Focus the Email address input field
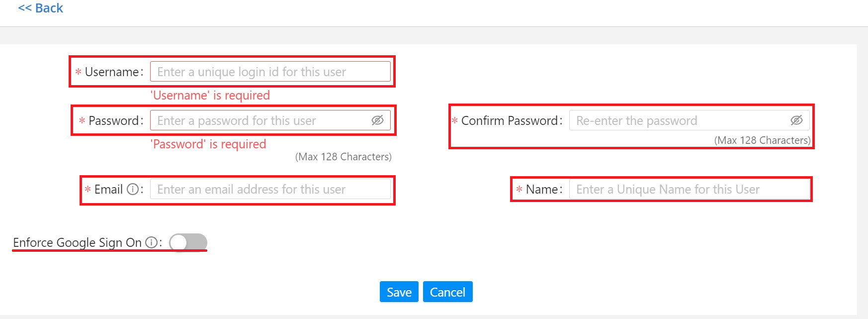Image resolution: width=868 pixels, height=319 pixels. (270, 189)
